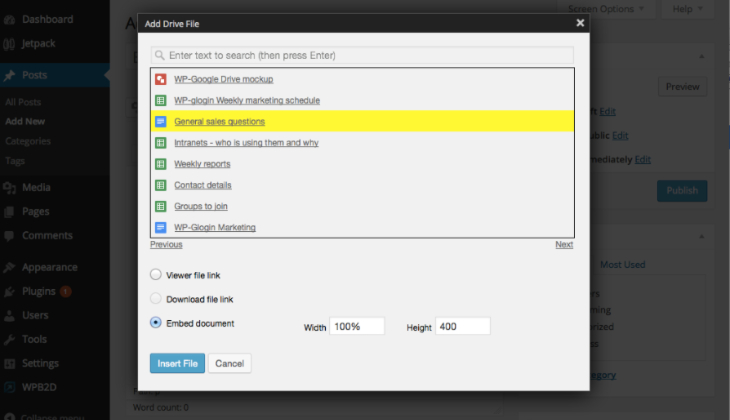730x420 pixels.
Task: Click the Preview button behind dialog
Action: pos(683,87)
